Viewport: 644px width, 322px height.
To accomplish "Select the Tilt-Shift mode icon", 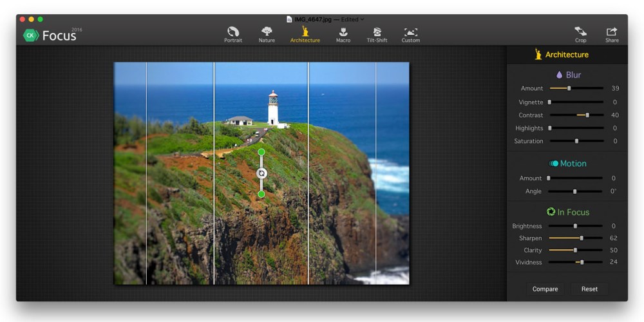I will (377, 32).
